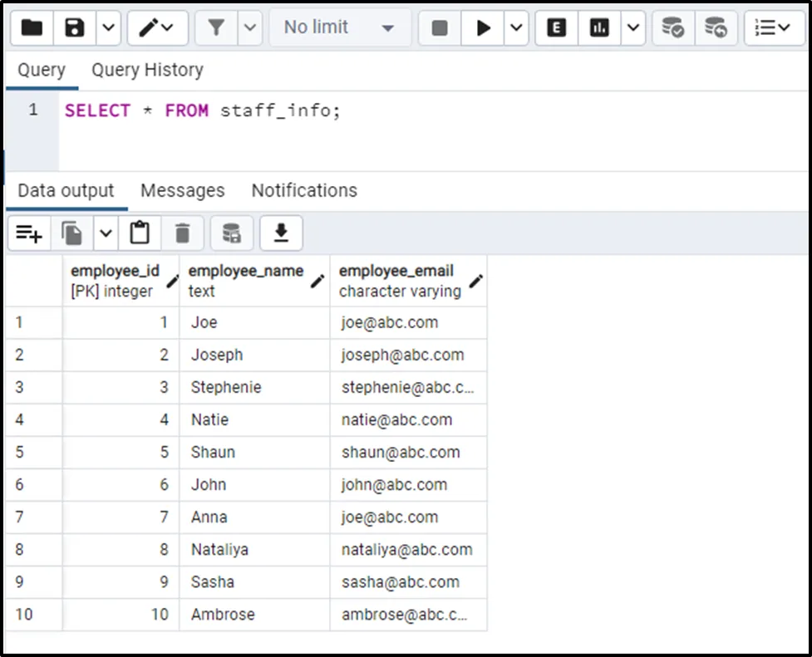Expand the Execute options dropdown arrow
This screenshot has width=812, height=657.
pos(516,28)
